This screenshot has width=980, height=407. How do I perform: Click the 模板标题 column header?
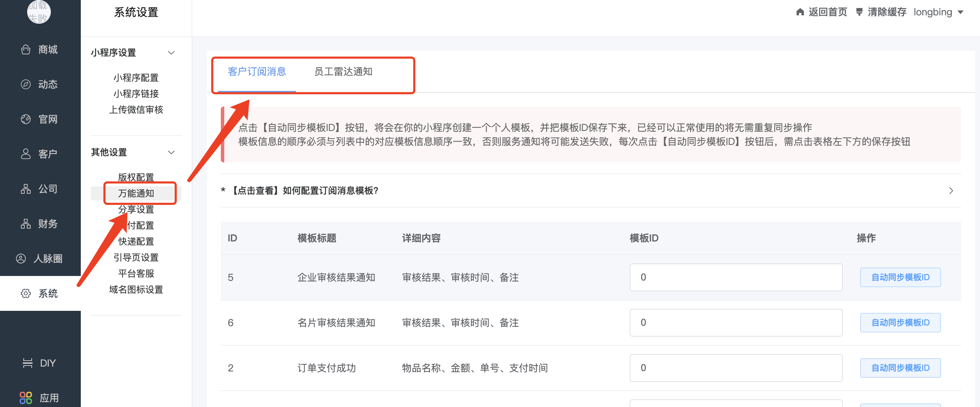317,238
